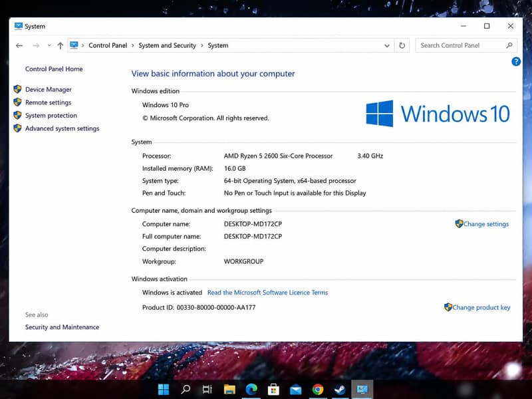
Task: Expand the chevron after Control Panel breadcrumb
Action: 132,45
